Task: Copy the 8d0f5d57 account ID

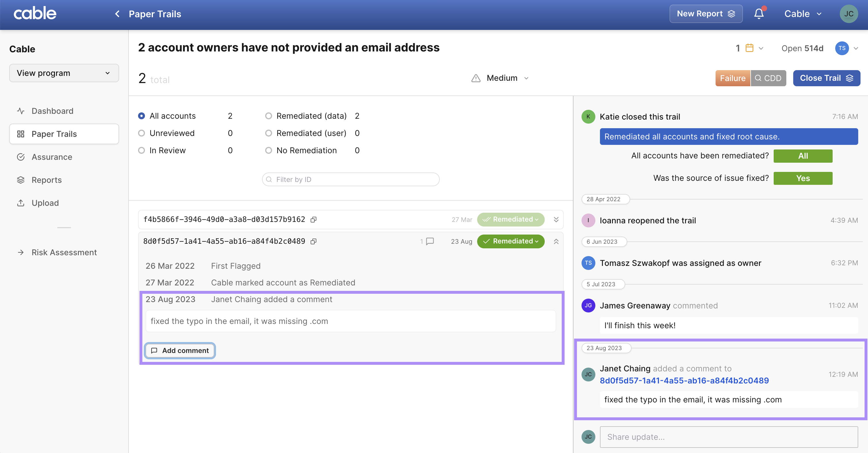Action: 313,241
